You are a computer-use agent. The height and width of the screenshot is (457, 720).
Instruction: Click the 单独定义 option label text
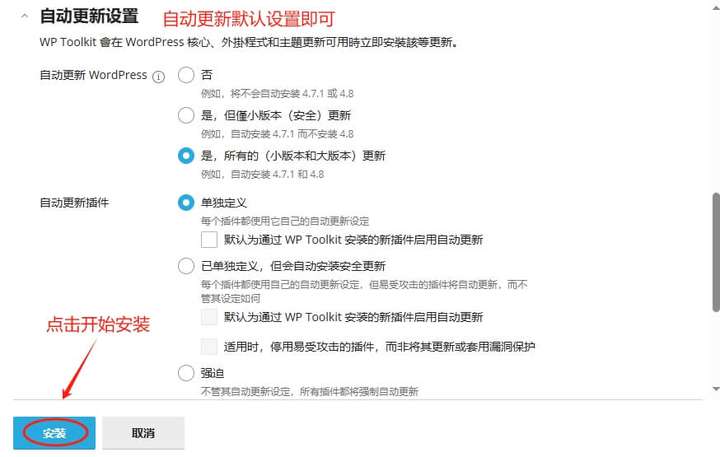pos(224,203)
